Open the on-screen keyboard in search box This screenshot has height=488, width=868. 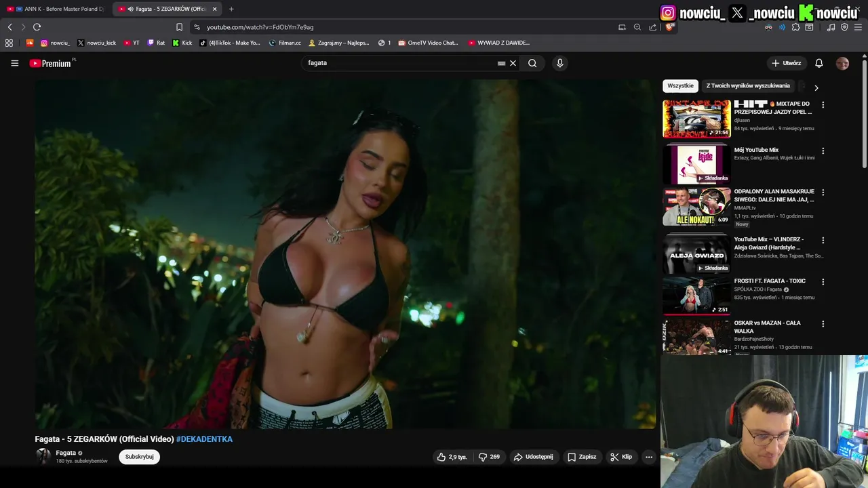coord(501,63)
